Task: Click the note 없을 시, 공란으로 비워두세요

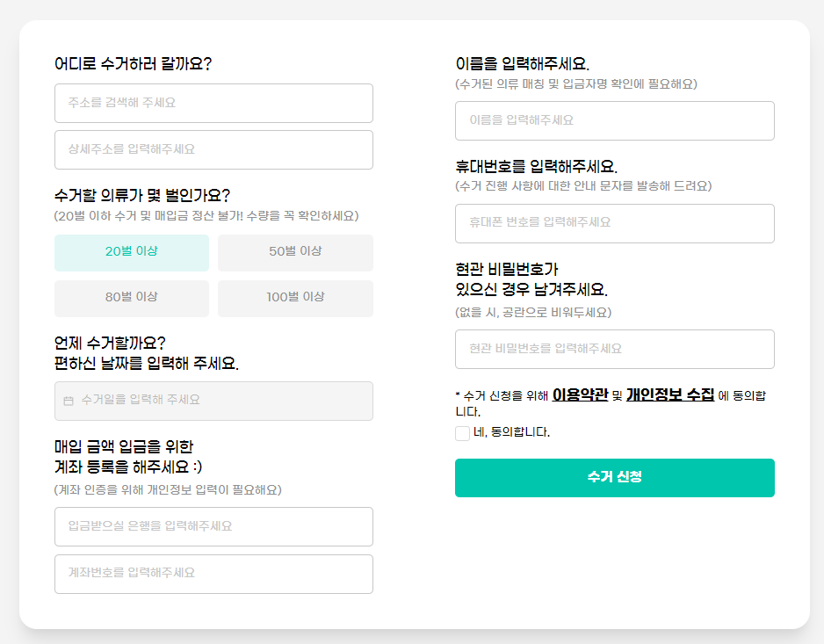Action: click(533, 313)
